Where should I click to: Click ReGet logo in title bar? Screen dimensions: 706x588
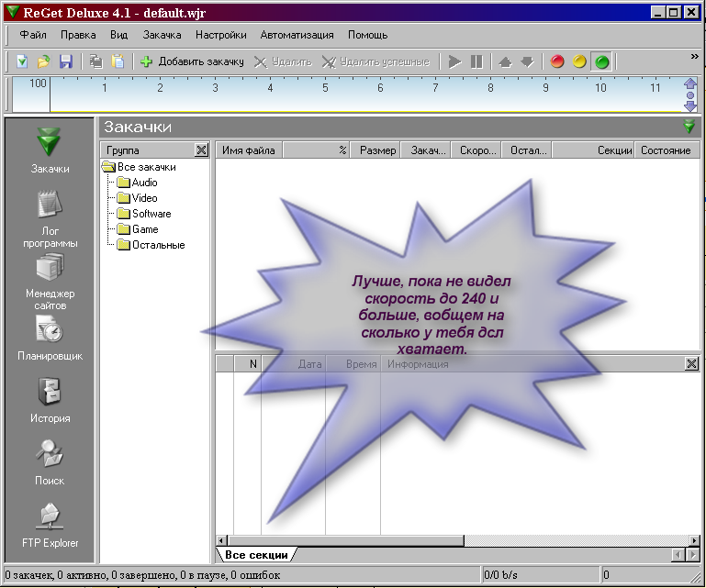click(x=12, y=11)
